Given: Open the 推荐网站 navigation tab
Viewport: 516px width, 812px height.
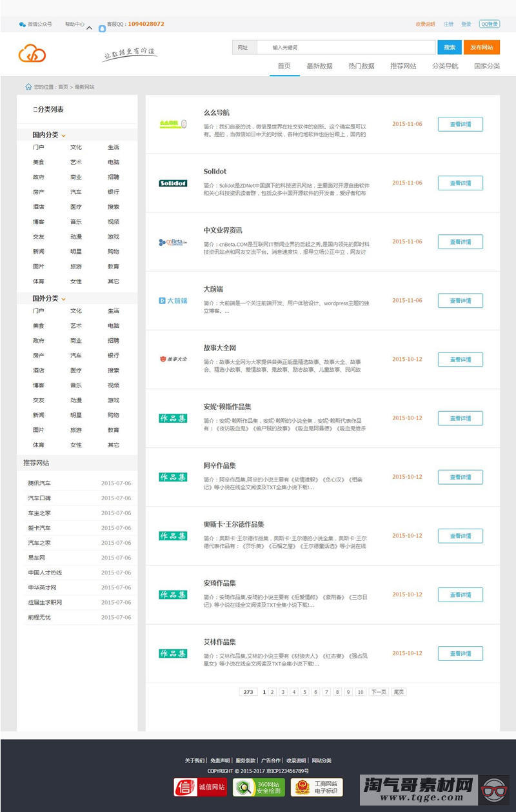Looking at the screenshot, I should click(403, 66).
